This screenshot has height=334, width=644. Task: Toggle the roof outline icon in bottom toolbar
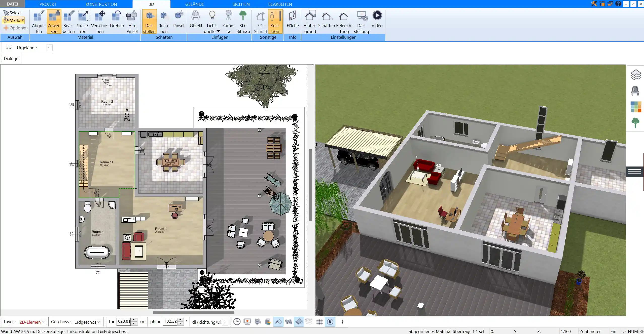(x=278, y=322)
